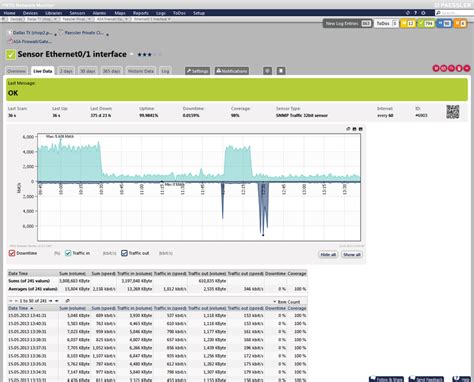The width and height of the screenshot is (474, 382).
Task: Click the table refresh icon beside pagination
Action: point(67,301)
